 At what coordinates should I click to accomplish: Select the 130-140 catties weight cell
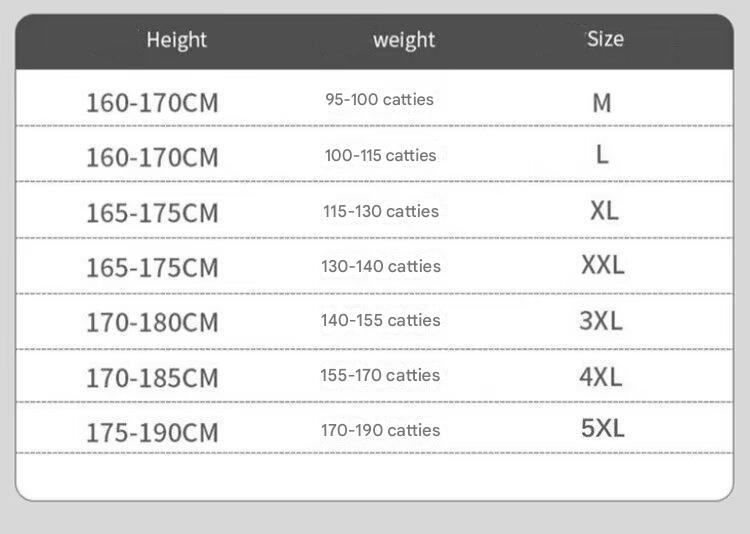[x=381, y=266]
